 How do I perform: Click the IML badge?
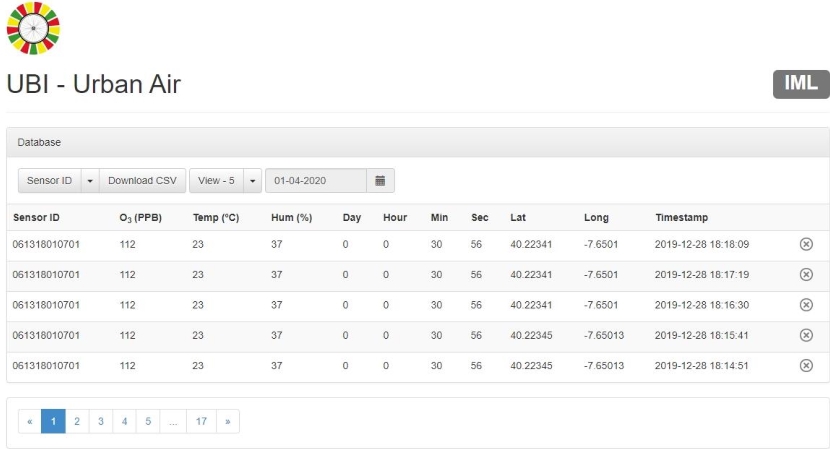[x=800, y=84]
